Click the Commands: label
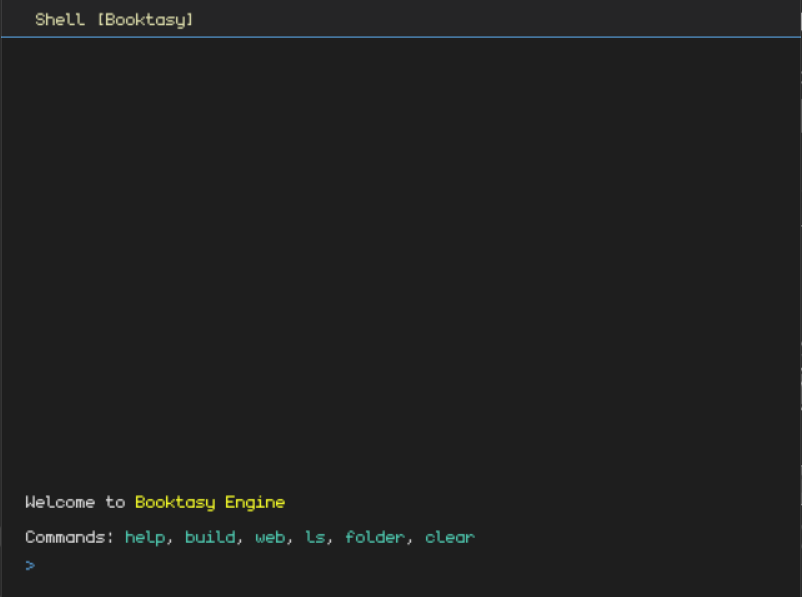The image size is (802, 597). [70, 537]
